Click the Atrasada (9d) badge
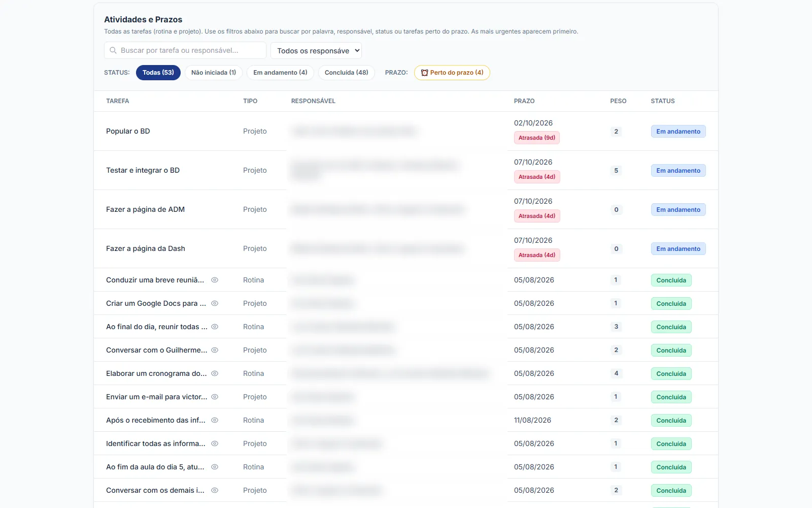812x508 pixels. click(537, 138)
